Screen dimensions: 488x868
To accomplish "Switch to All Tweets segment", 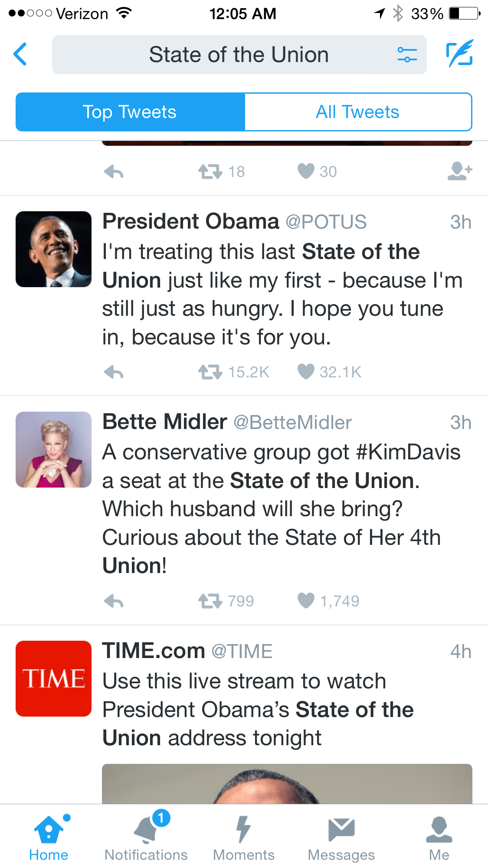I will [358, 112].
